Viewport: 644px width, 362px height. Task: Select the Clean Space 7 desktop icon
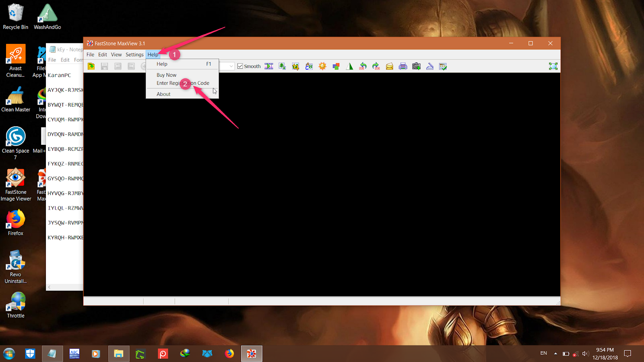[15, 143]
